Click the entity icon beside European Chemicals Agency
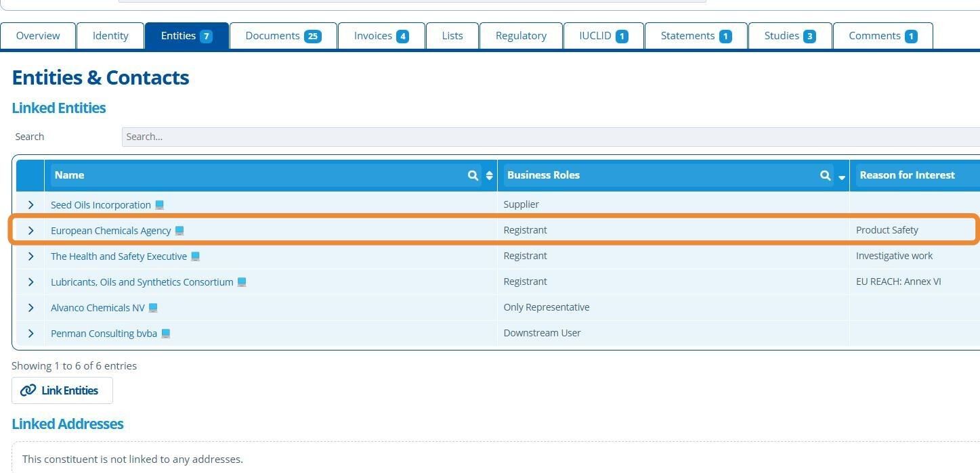 179,231
